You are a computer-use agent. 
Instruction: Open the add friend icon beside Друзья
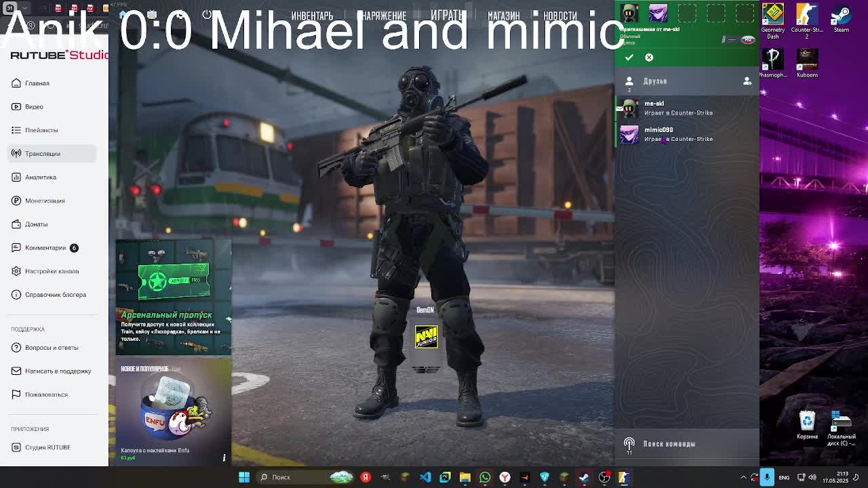[x=747, y=81]
